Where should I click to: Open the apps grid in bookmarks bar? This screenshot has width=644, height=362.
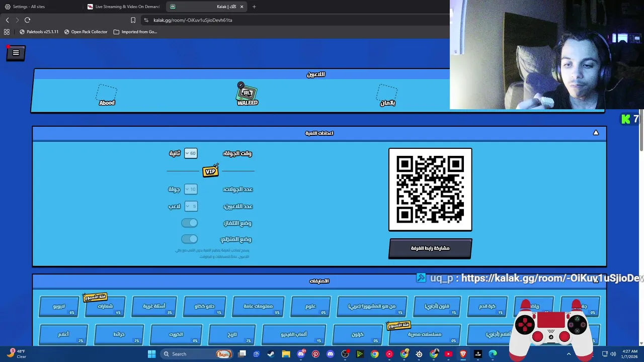coord(7,32)
